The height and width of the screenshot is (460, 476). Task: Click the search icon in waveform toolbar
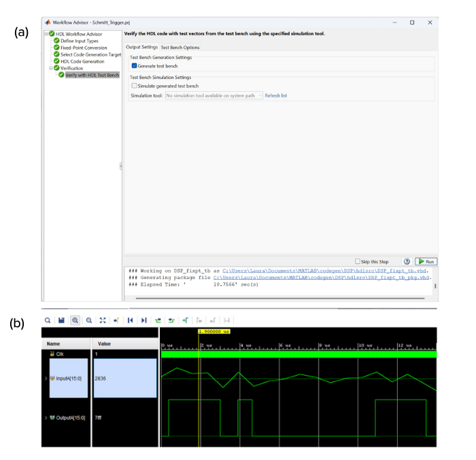48,321
